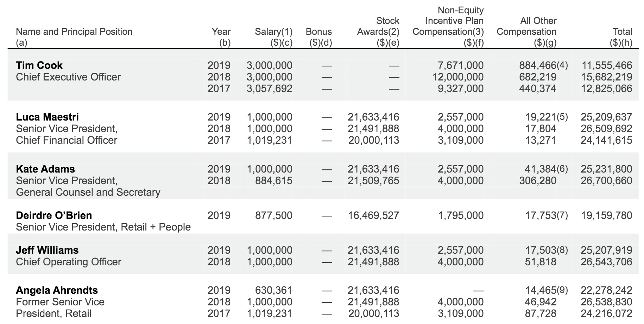This screenshot has height=324, width=644.
Task: Click the Non-Equity Incentive Plan Compensation header
Action: pyautogui.click(x=448, y=21)
